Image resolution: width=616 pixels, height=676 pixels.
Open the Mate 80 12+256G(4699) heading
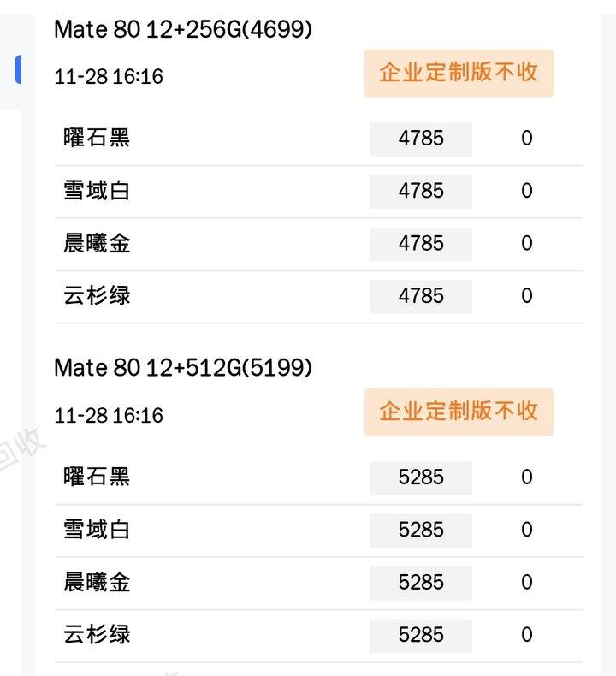[x=183, y=29]
